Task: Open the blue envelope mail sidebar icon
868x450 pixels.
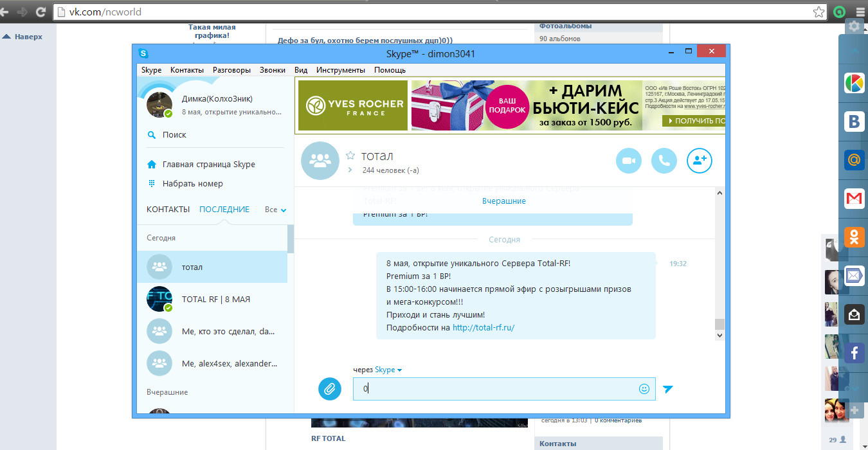Action: click(x=854, y=276)
